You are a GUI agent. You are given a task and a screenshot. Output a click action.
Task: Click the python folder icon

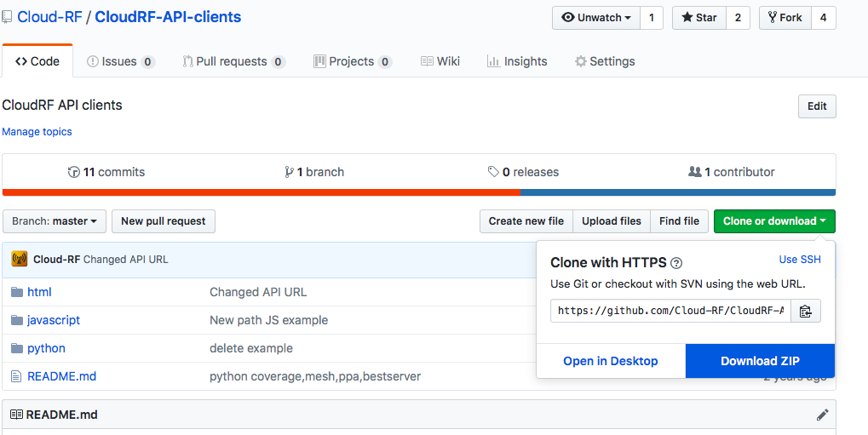tap(17, 348)
